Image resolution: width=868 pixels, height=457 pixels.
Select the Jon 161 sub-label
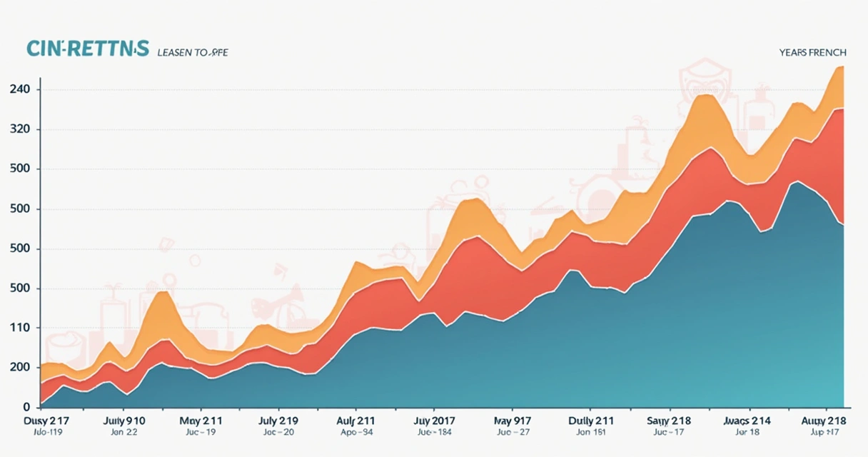pyautogui.click(x=590, y=433)
